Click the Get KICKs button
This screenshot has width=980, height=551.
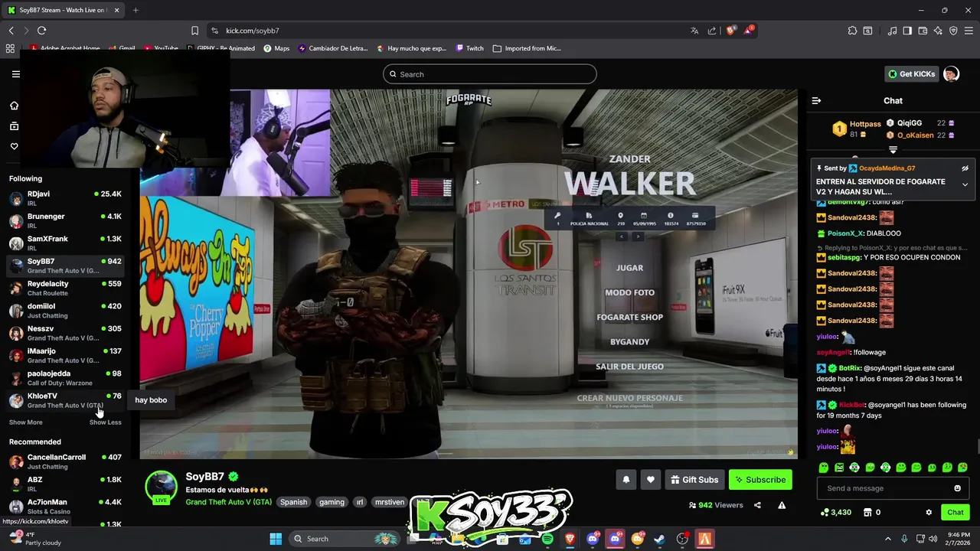click(x=911, y=74)
